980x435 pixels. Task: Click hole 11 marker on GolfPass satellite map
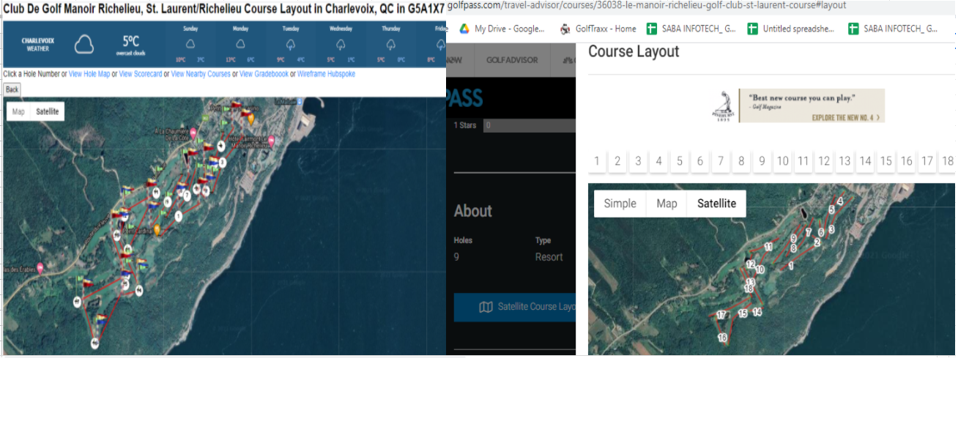(768, 247)
